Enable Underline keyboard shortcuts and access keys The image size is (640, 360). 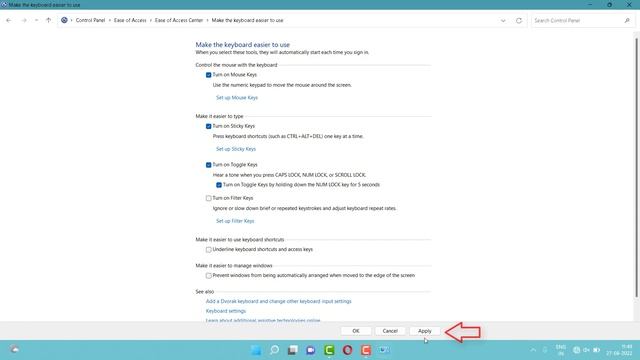coord(209,250)
